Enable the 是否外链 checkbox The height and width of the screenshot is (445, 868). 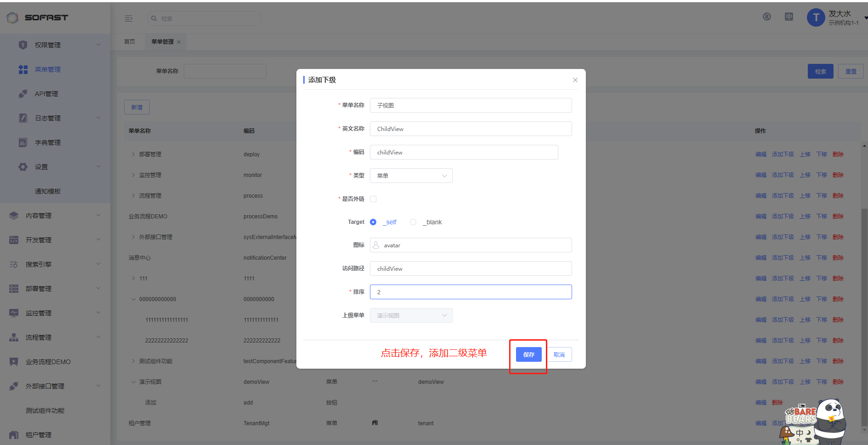click(x=373, y=199)
